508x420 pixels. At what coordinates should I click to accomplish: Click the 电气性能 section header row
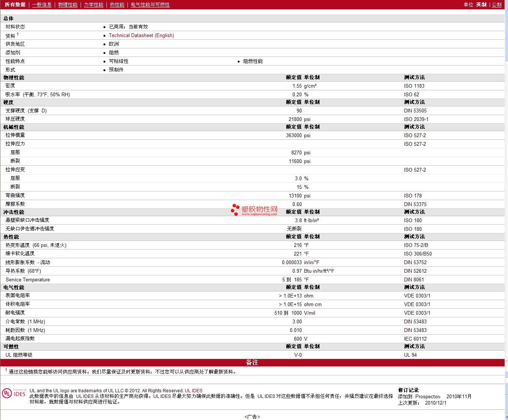14,287
